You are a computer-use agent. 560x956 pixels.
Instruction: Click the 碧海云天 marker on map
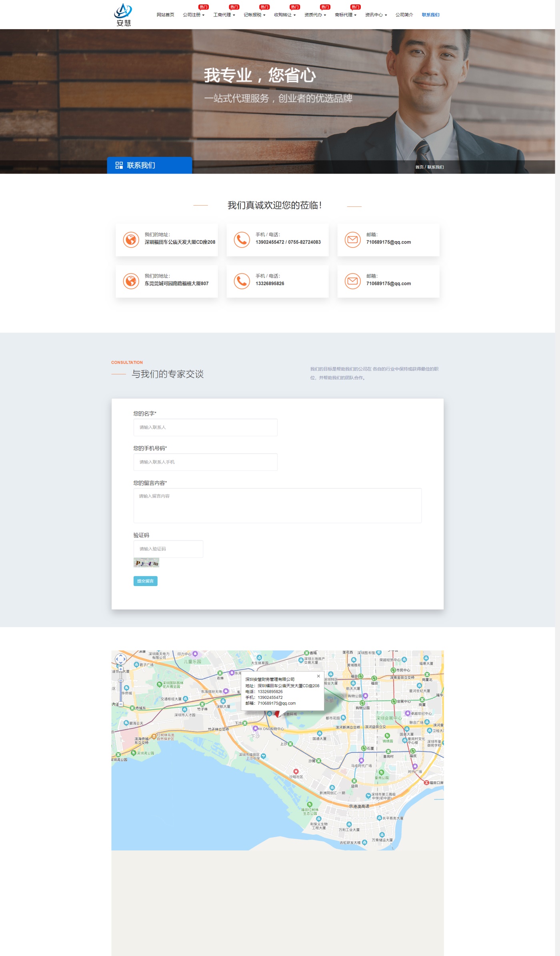click(x=126, y=723)
